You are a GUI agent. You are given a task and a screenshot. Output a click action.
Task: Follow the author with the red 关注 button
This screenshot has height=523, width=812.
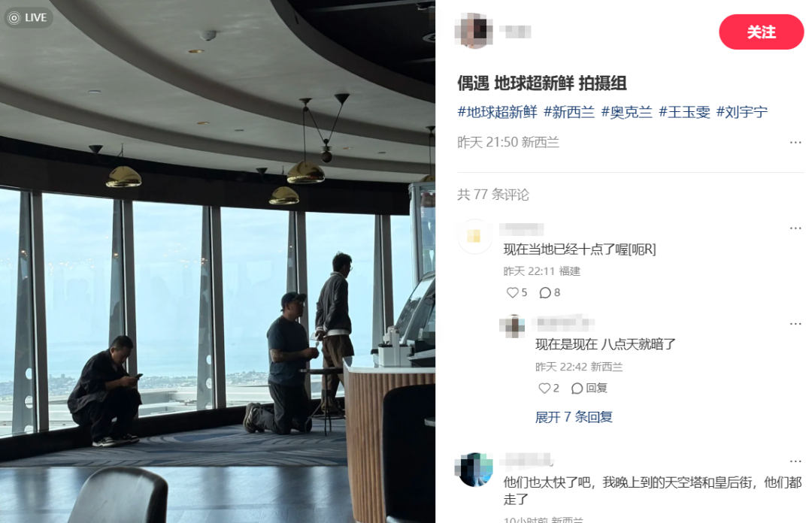[761, 32]
